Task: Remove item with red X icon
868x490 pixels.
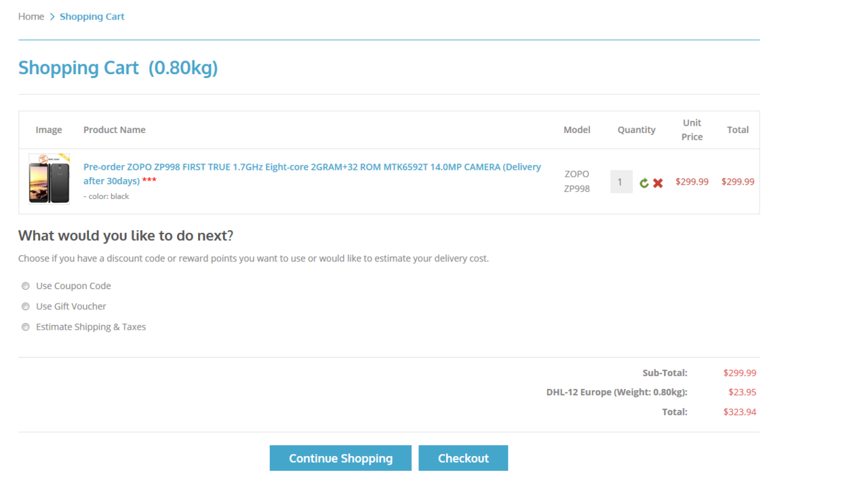Action: [x=658, y=183]
